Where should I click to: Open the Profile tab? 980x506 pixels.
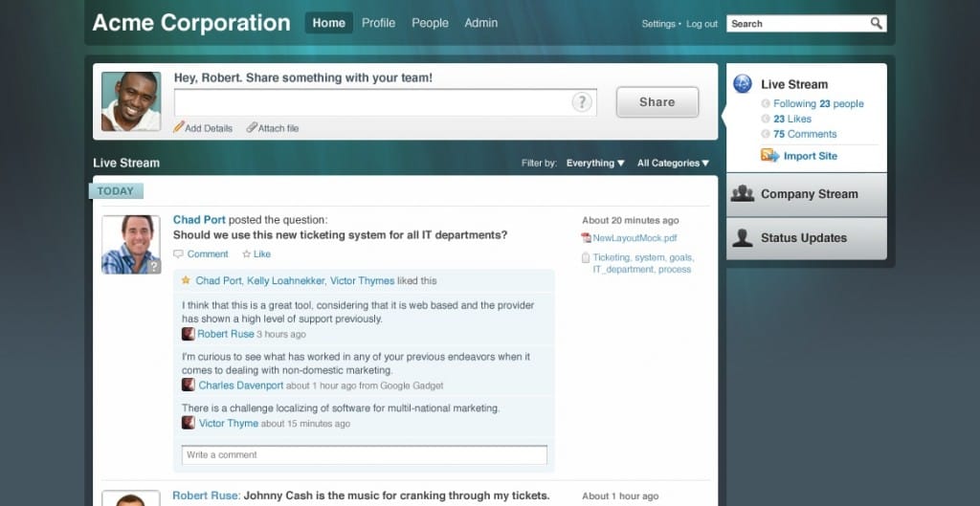point(378,23)
